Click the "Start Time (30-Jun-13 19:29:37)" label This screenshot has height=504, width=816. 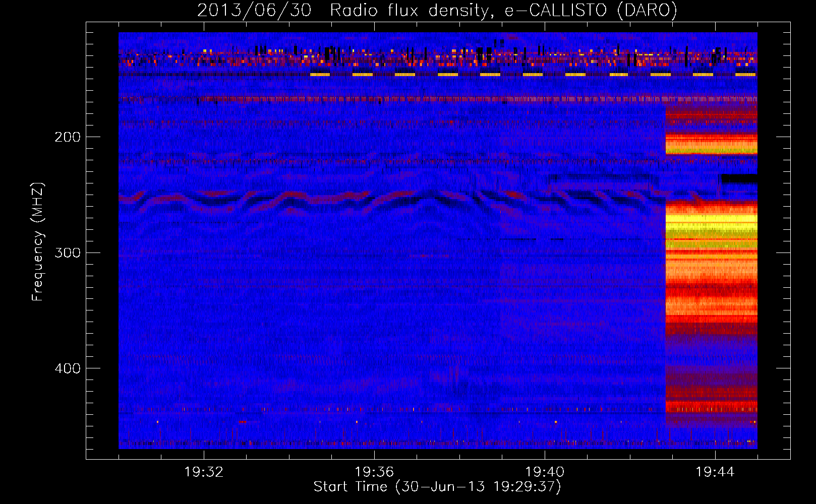tap(437, 487)
